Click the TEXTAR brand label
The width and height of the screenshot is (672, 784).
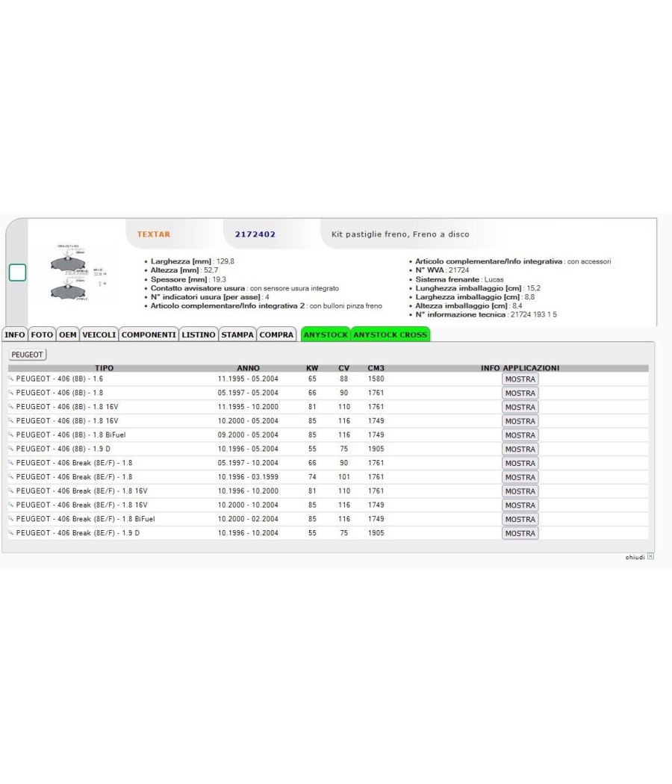point(154,234)
